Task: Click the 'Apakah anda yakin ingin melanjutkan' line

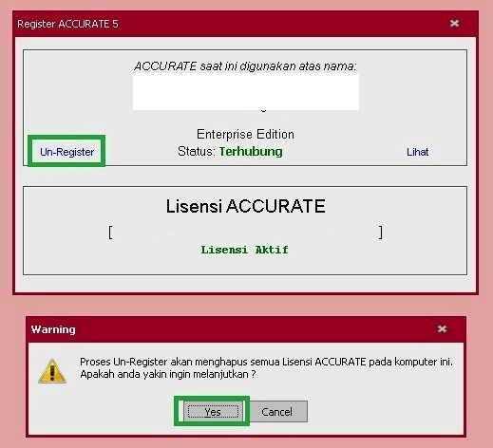Action: (168, 374)
